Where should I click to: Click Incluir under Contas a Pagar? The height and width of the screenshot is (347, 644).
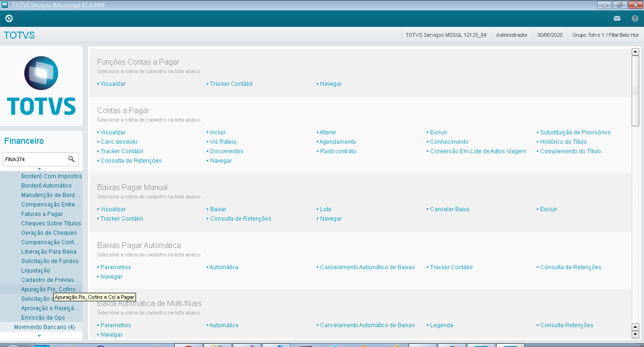218,132
